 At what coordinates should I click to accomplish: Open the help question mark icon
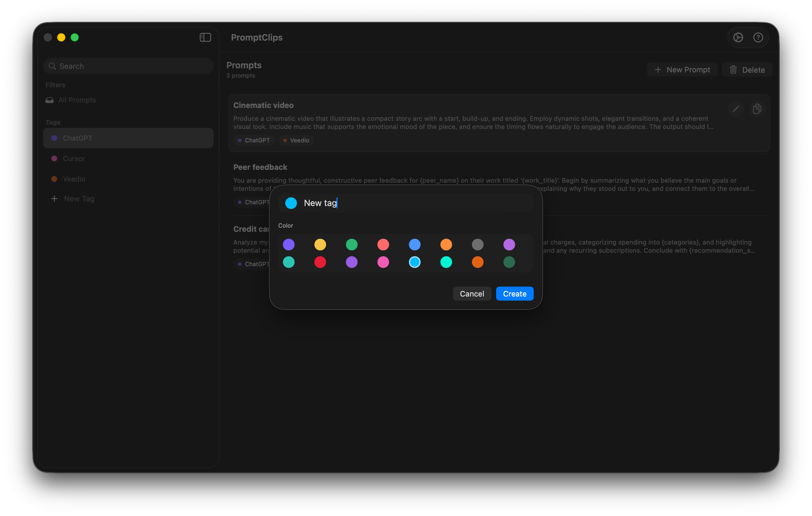coord(758,37)
